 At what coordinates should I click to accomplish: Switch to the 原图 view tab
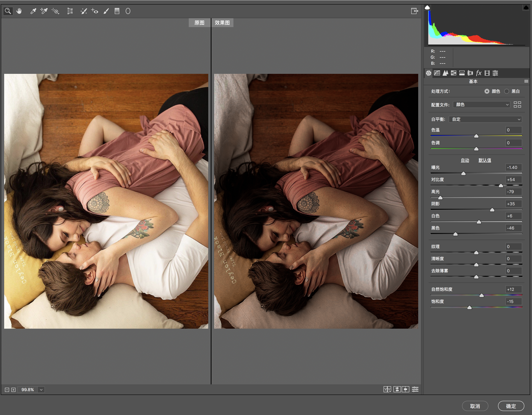tap(199, 23)
